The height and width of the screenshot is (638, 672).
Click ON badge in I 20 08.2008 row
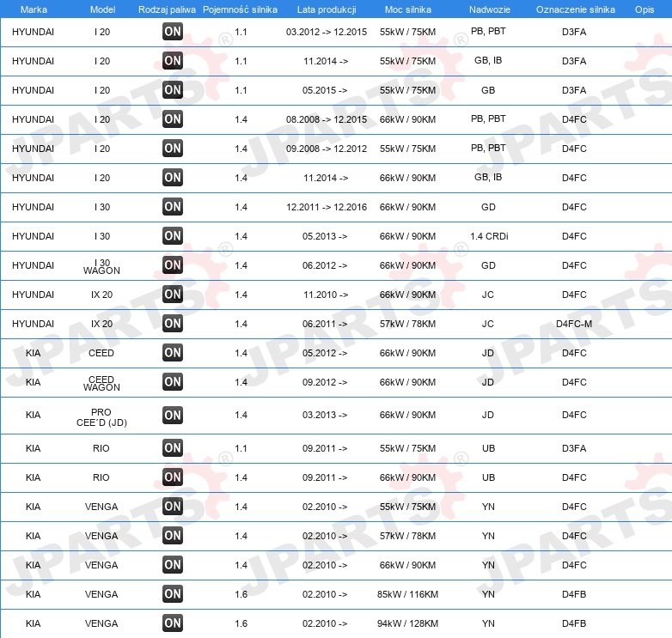(x=173, y=119)
